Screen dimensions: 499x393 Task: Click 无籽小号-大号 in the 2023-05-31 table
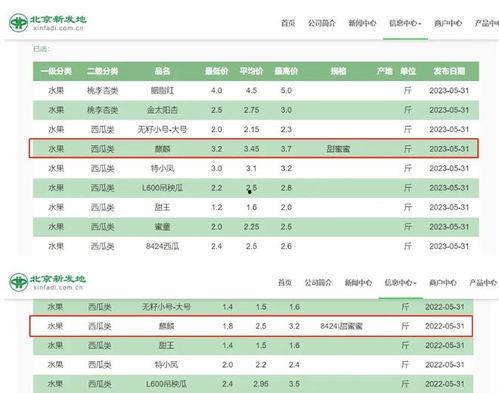tap(162, 129)
